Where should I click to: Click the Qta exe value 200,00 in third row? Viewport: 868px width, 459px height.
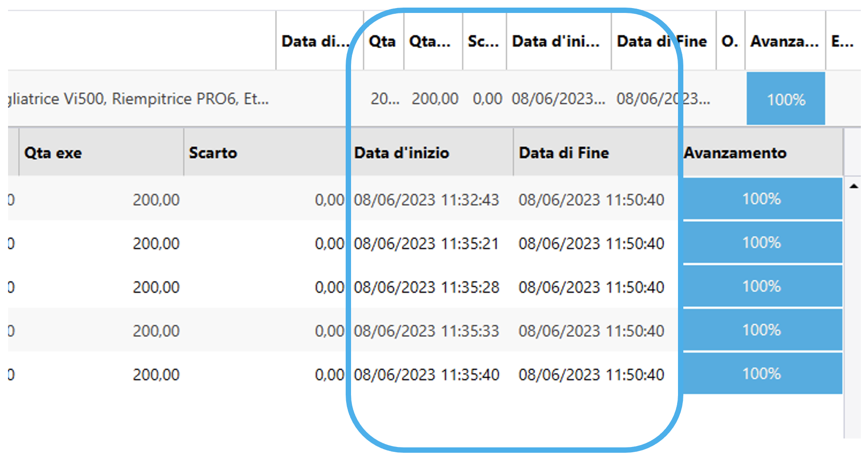157,287
